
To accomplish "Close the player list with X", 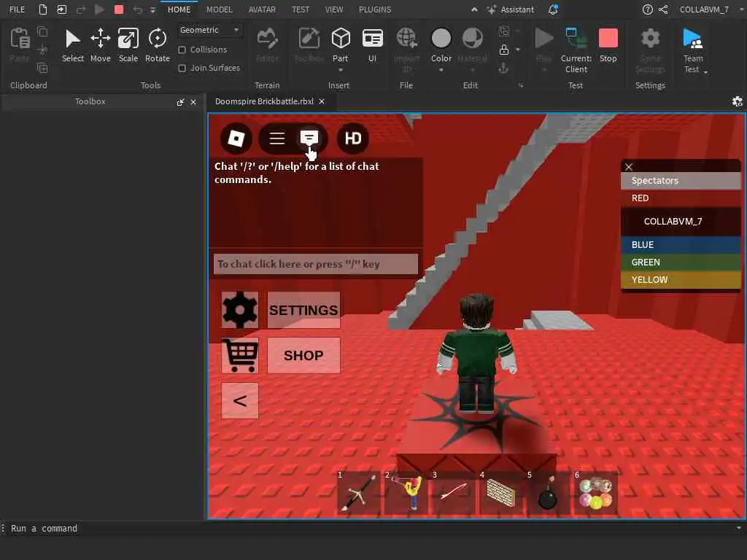I will click(x=629, y=167).
